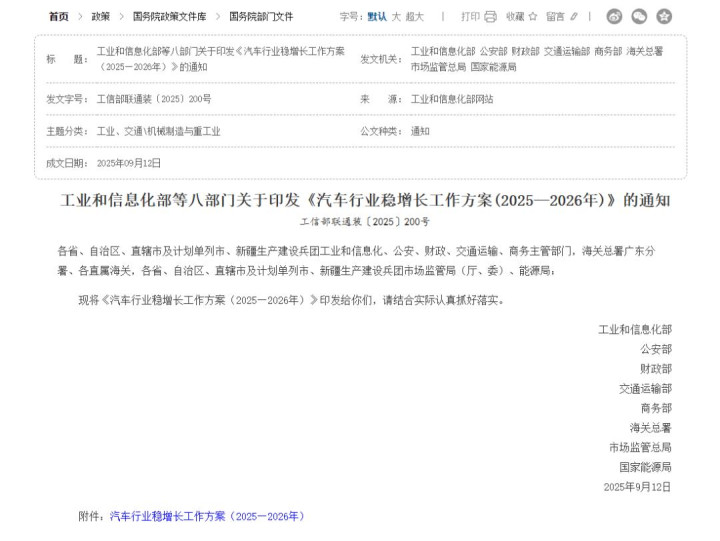Open 国务院部门文件 breadcrumb link

[261, 17]
